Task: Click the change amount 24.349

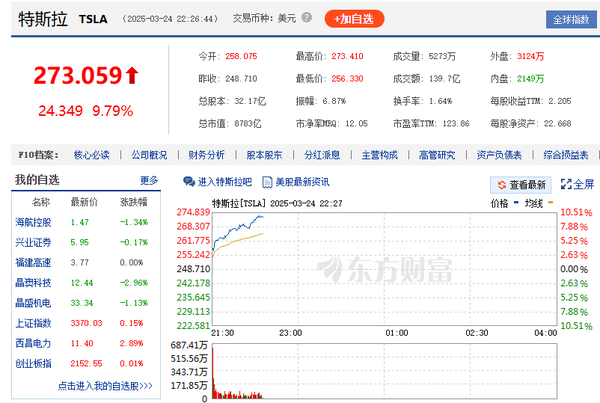Action: coord(60,111)
